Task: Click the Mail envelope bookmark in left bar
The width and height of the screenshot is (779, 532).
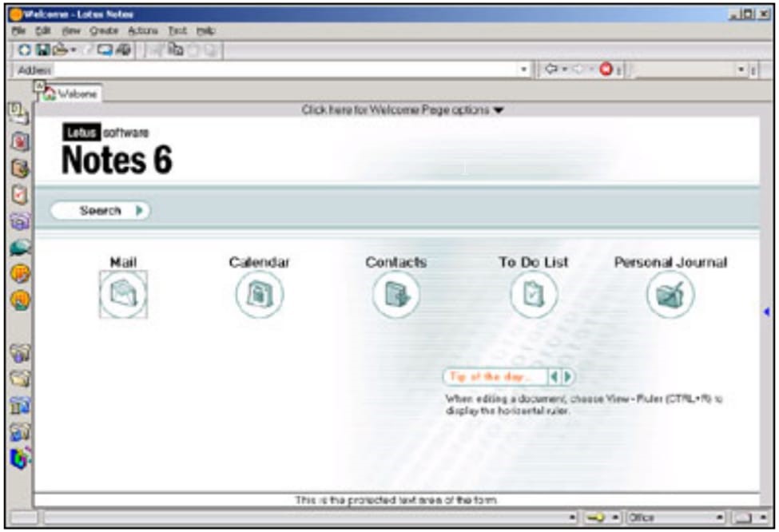Action: (19, 113)
